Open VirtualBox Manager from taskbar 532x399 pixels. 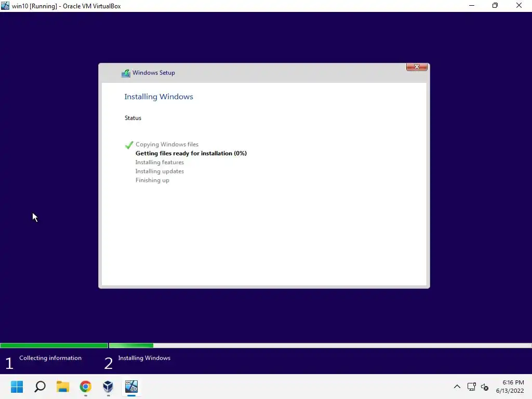(108, 387)
